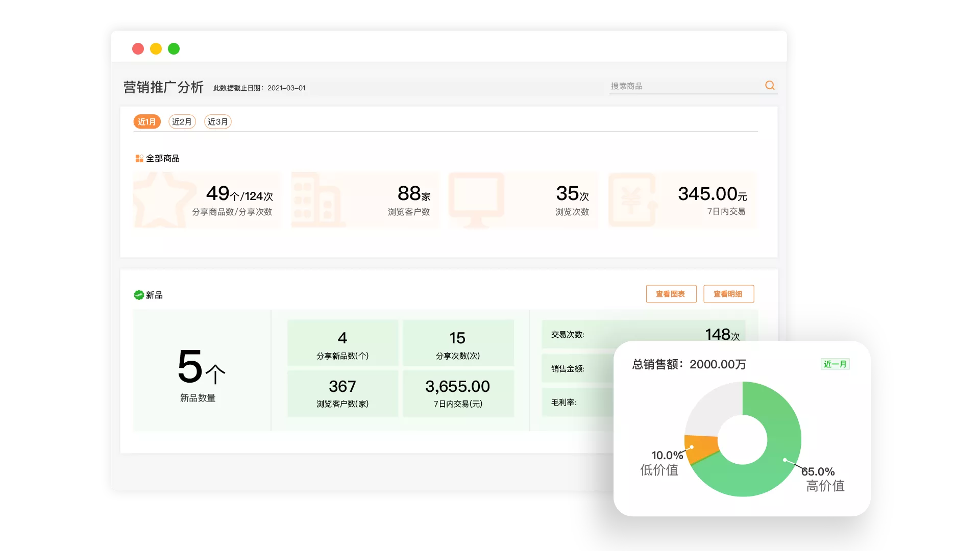The height and width of the screenshot is (551, 980).
Task: Click the 总销售额：2000.00万 heading
Action: (689, 364)
